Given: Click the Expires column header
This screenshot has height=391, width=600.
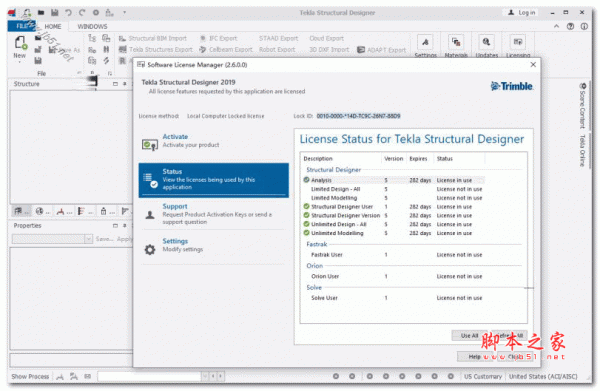Looking at the screenshot, I should [418, 158].
